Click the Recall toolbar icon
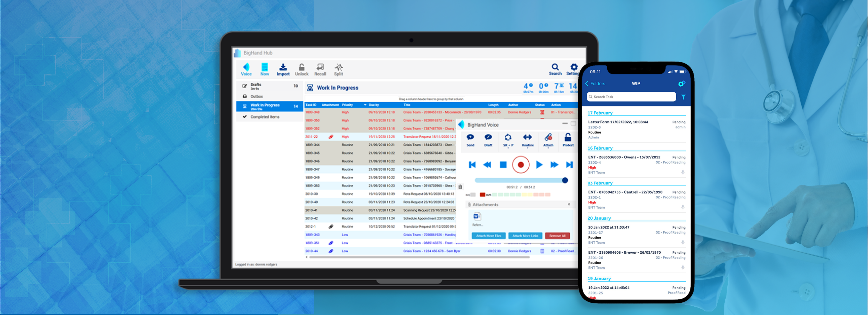The image size is (868, 315). (320, 67)
